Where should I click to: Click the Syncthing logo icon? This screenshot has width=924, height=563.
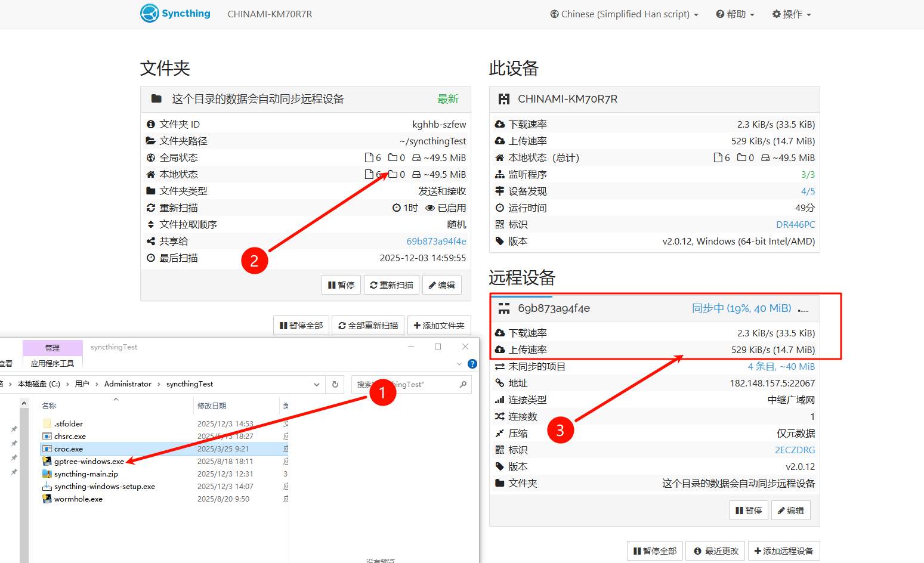pos(150,13)
